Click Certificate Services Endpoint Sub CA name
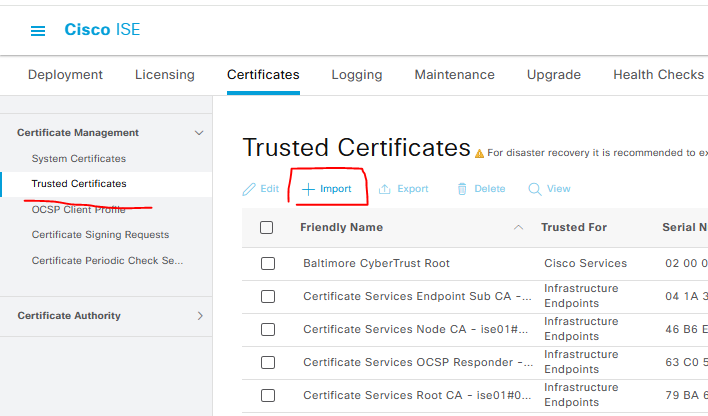 418,296
